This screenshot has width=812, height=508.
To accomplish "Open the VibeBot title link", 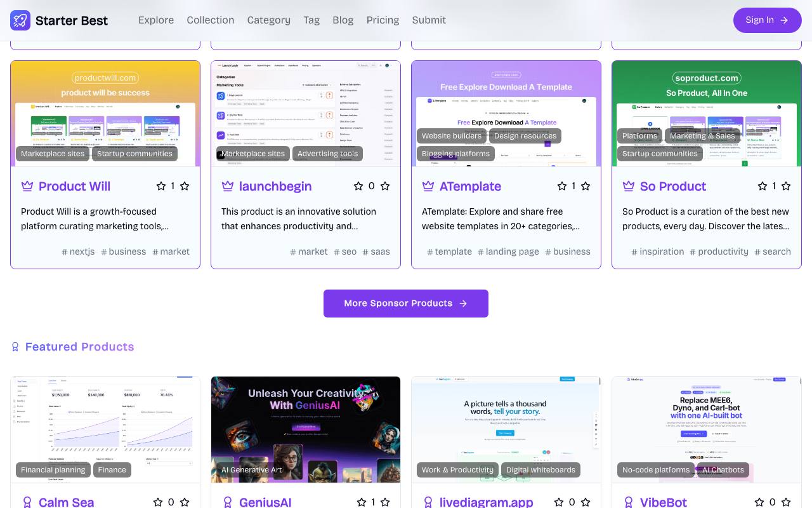I will pos(664,502).
